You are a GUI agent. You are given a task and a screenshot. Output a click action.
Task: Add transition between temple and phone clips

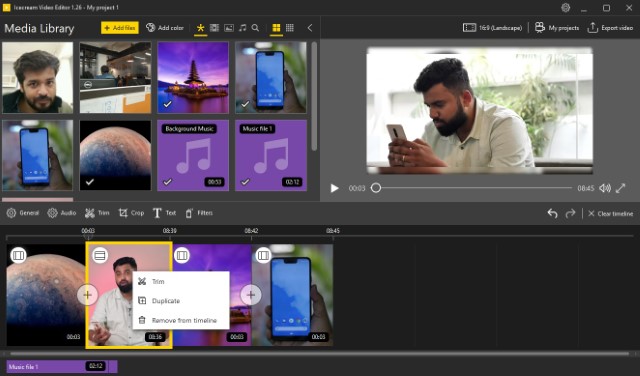251,295
